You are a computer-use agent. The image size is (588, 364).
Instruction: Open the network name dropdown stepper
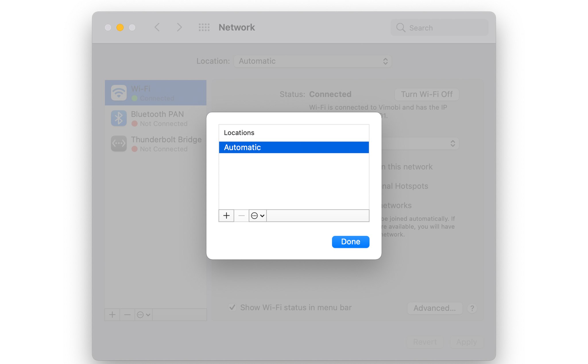coord(452,144)
